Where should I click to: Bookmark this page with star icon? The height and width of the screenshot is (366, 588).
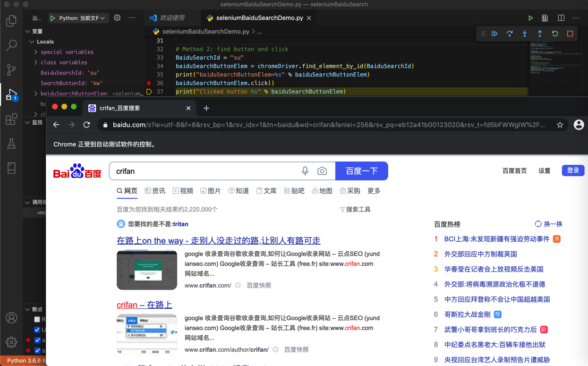560,125
